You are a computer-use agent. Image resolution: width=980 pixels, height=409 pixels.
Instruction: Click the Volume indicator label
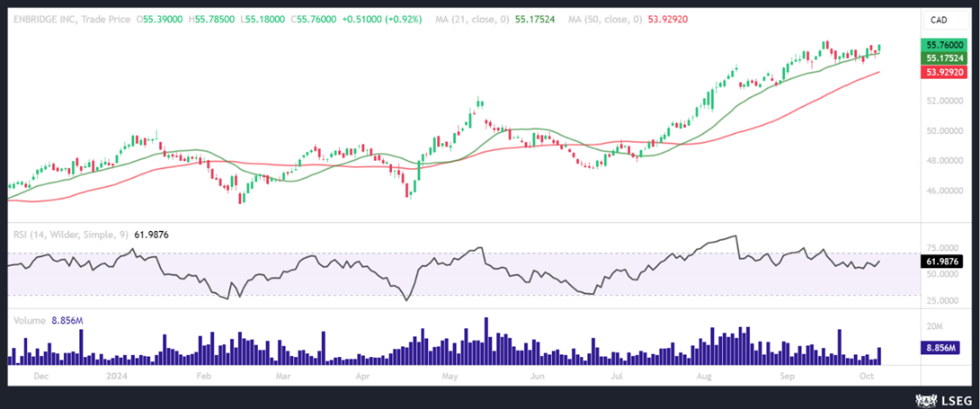pos(30,320)
